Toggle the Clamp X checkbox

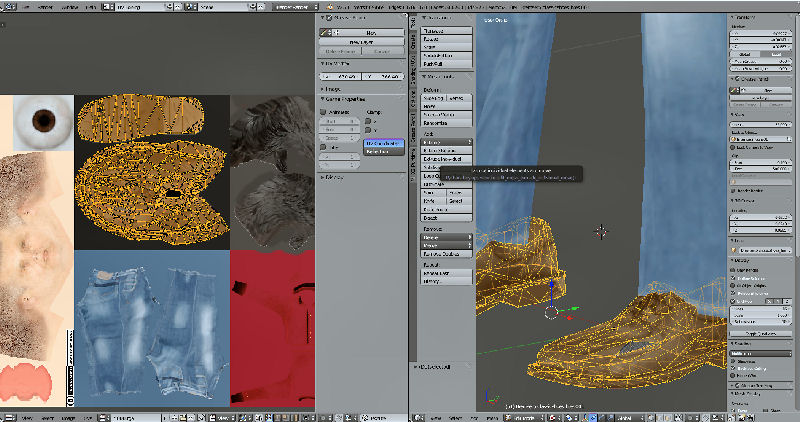click(x=368, y=121)
